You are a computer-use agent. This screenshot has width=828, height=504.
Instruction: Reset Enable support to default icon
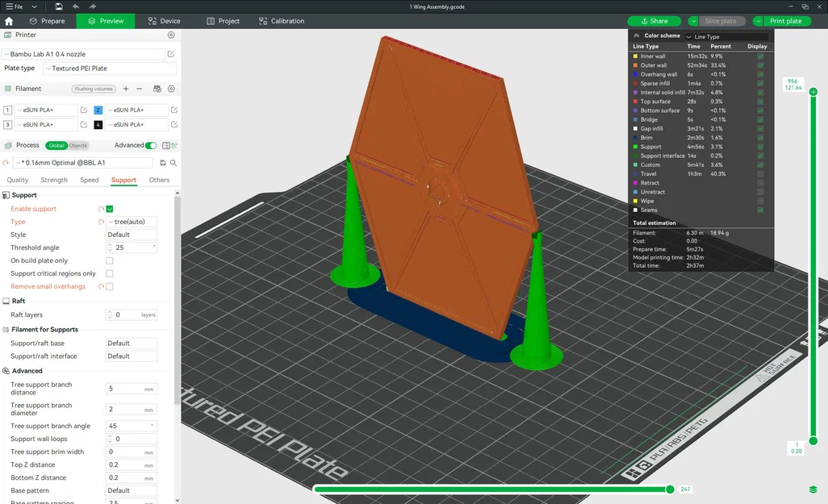pyautogui.click(x=101, y=209)
